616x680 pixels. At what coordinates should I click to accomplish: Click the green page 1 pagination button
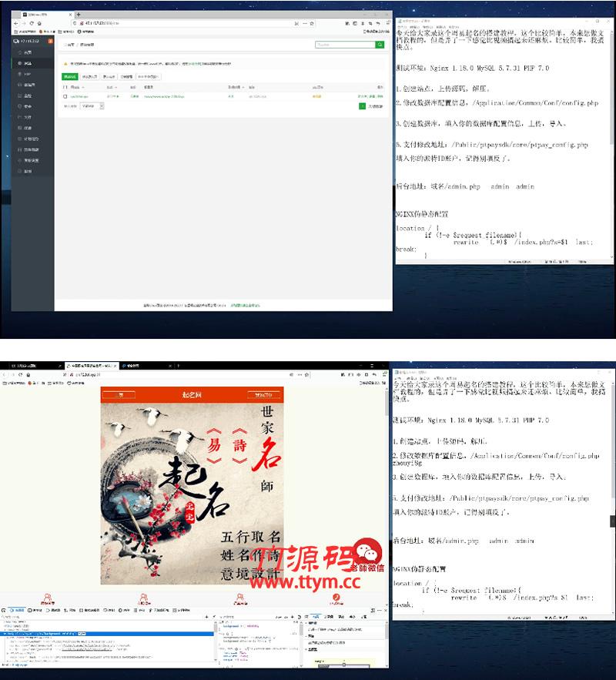pyautogui.click(x=363, y=106)
